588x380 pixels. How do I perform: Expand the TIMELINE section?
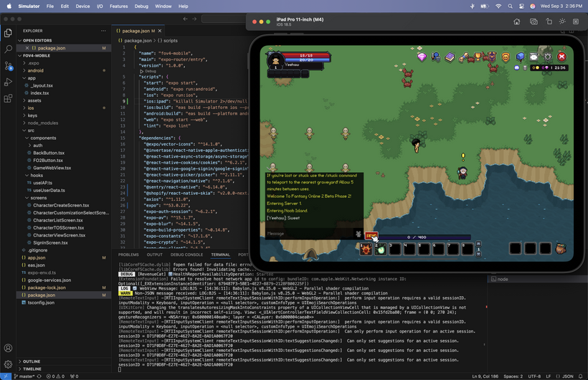tap(32, 369)
